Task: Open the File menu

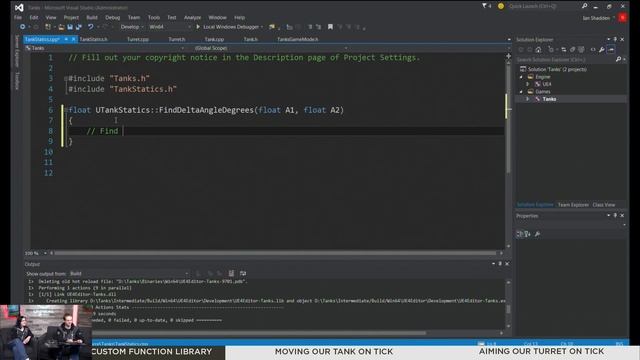Action: (18, 18)
